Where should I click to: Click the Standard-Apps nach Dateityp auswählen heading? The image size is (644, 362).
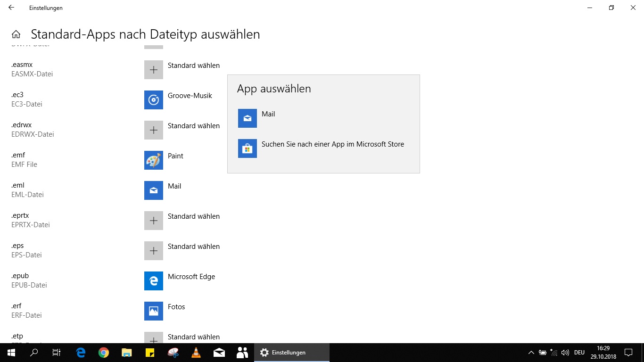tap(145, 34)
